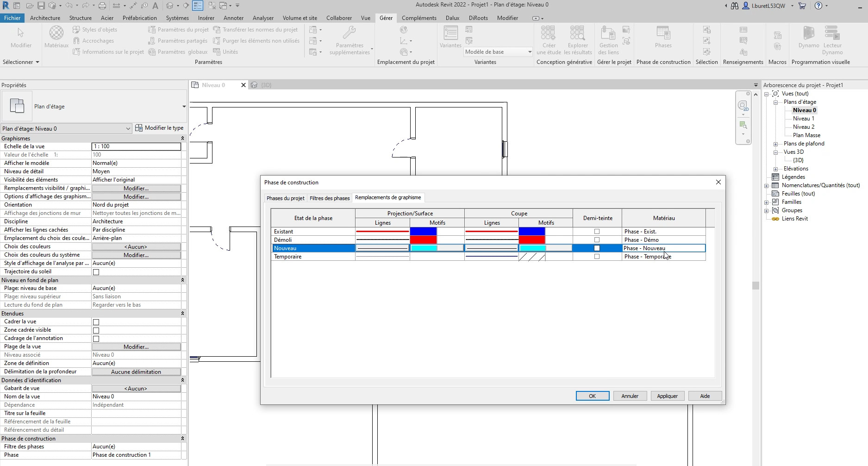Click the blue Projection pattern swatch for Existant
This screenshot has width=868, height=466.
pos(423,232)
